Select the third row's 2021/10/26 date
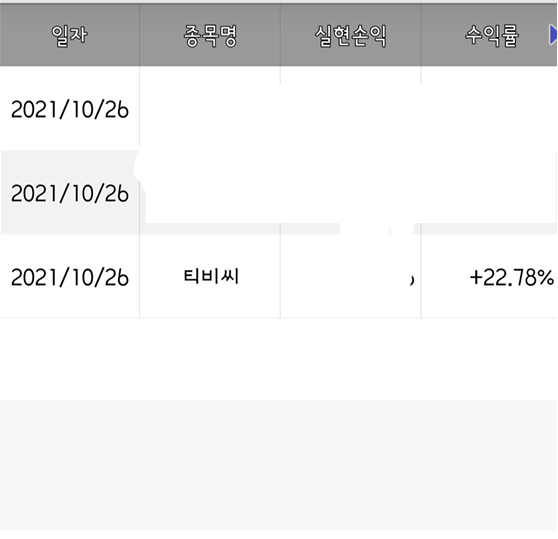Screen dimensions: 558x539 (70, 277)
